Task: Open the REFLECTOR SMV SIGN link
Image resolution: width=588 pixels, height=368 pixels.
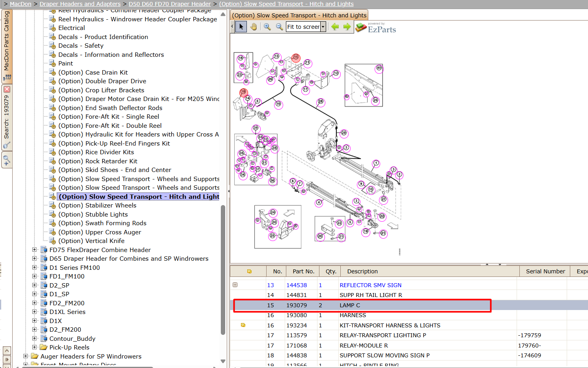Action: 370,285
